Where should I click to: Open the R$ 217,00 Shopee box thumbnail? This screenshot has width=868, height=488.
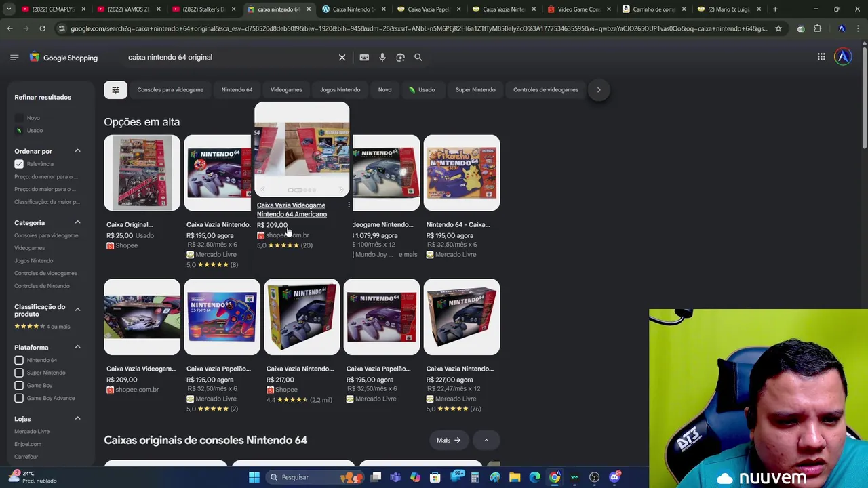coord(302,317)
